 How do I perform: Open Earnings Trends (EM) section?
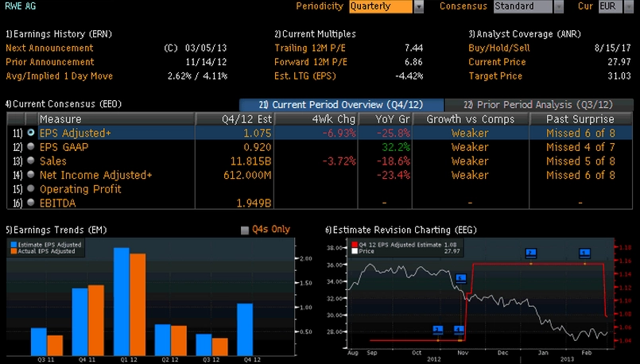(x=56, y=230)
